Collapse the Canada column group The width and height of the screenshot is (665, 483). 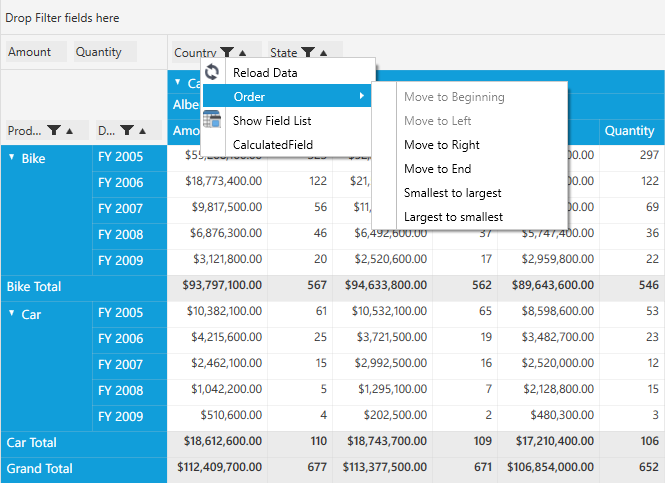(178, 82)
